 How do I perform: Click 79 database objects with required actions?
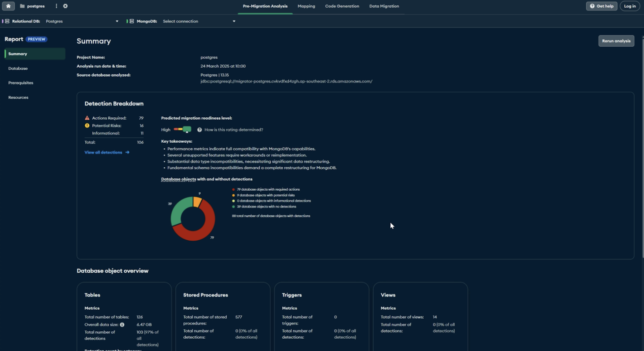click(268, 189)
